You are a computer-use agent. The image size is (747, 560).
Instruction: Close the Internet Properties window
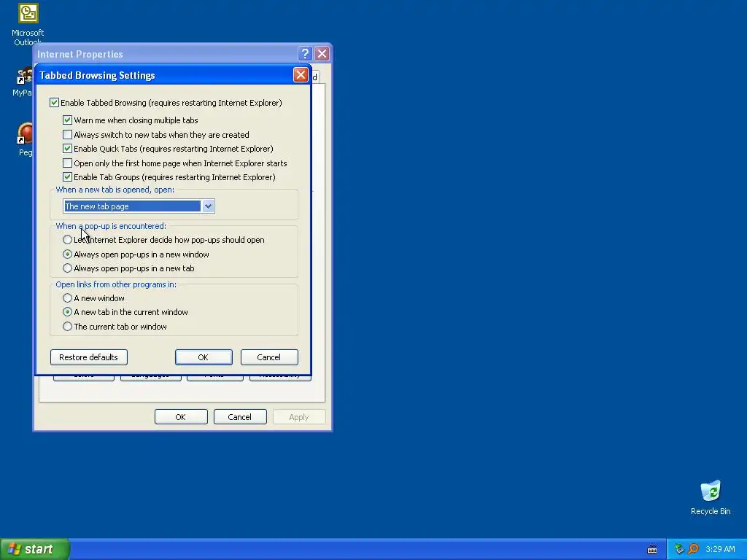pos(322,53)
